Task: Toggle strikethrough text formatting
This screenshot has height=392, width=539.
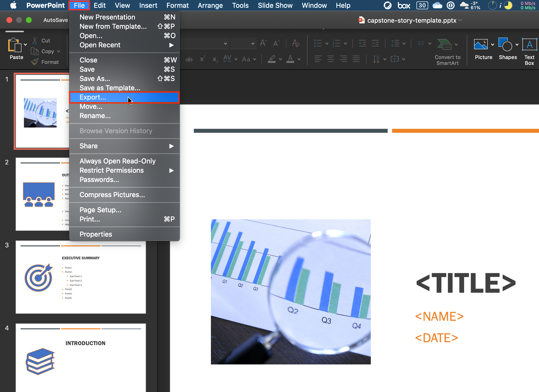Action: 189,59
